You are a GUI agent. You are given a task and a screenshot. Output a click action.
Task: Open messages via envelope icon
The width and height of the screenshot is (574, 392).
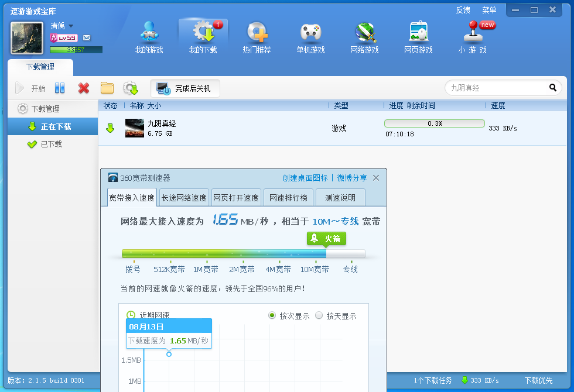(x=87, y=37)
